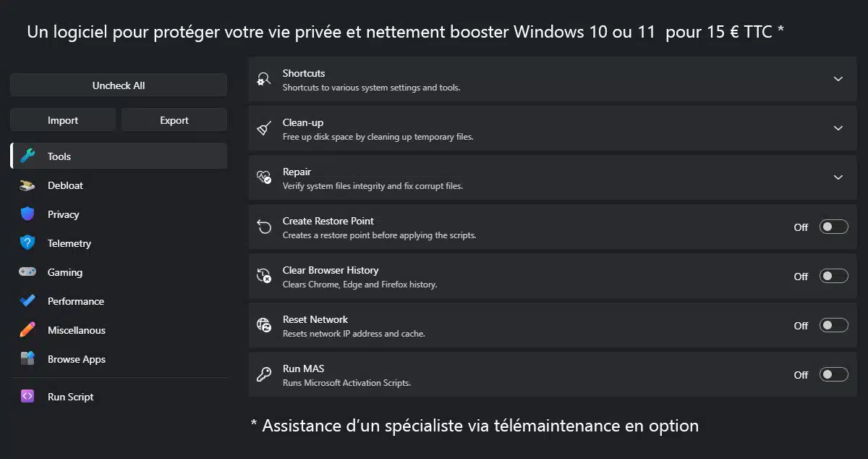Enable the Run MAS switch

[833, 375]
